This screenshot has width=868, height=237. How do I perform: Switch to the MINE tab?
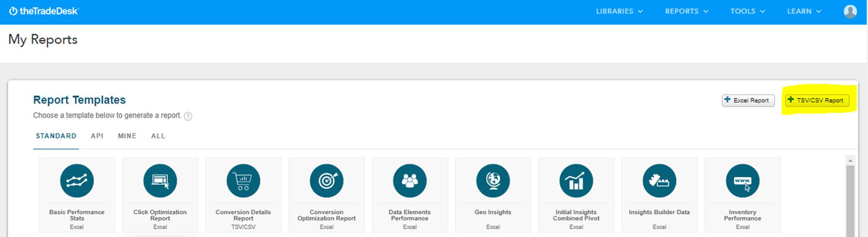tap(127, 136)
